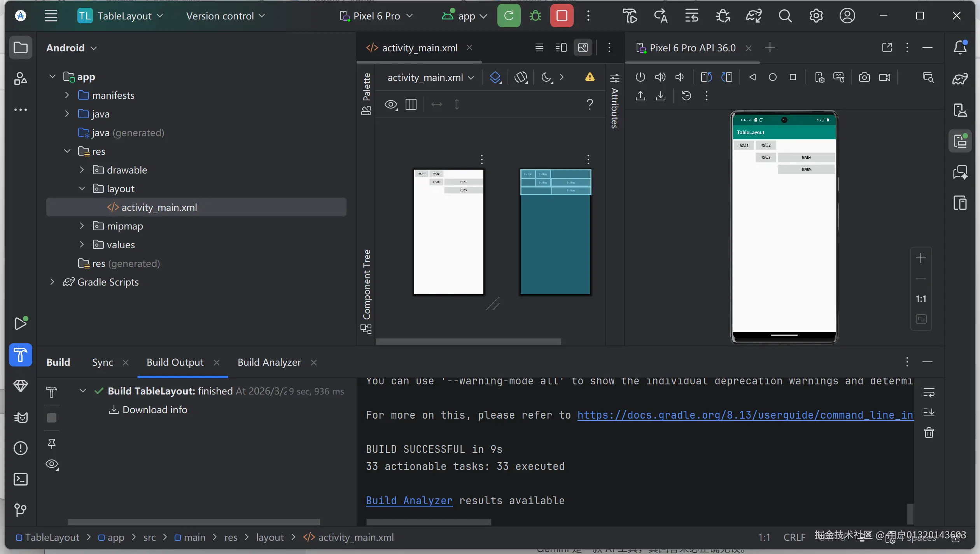The height and width of the screenshot is (554, 980).
Task: Click the layout warning triangle icon
Action: 590,77
